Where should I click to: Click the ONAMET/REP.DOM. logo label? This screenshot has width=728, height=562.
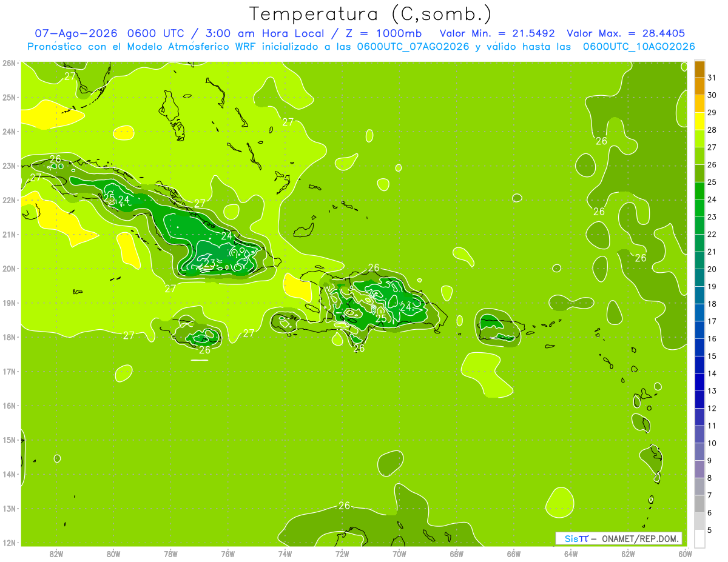[x=619, y=538]
